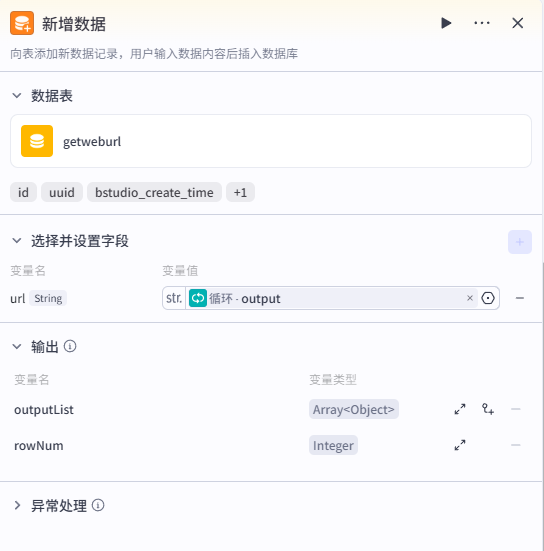This screenshot has height=551, width=544.
Task: Open the variable picker hexagon icon
Action: [x=488, y=298]
